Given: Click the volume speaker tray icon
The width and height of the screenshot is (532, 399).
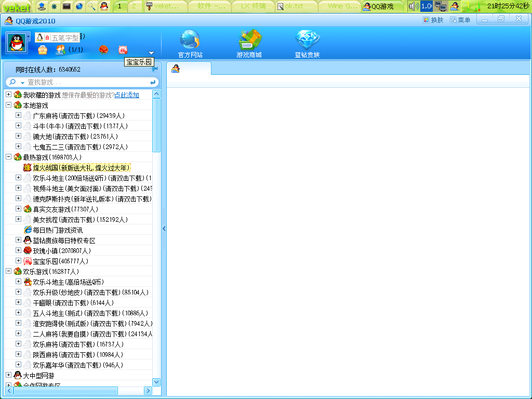Looking at the screenshot, I should pyautogui.click(x=414, y=6).
